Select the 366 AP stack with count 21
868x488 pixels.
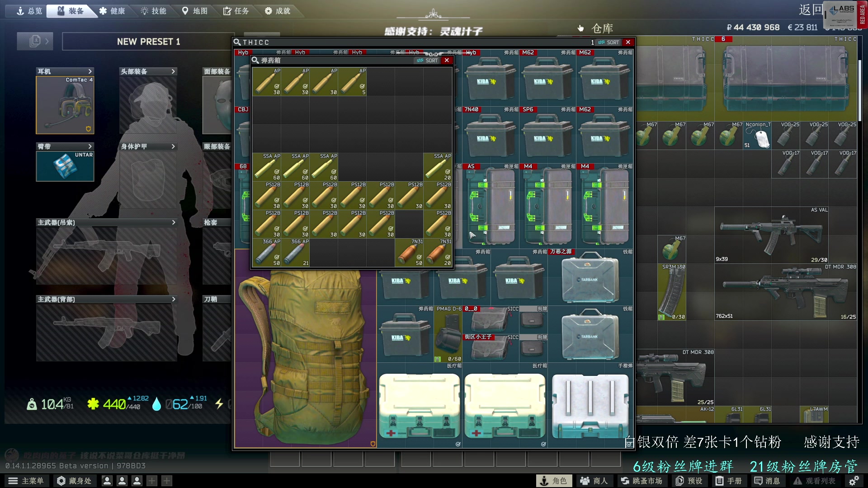coord(295,252)
